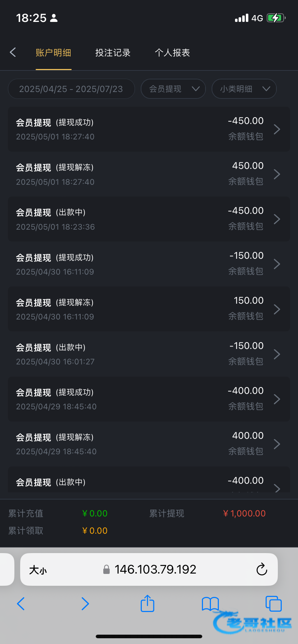Open the 小类明细 subcategory dropdown
The height and width of the screenshot is (644, 298).
click(244, 89)
